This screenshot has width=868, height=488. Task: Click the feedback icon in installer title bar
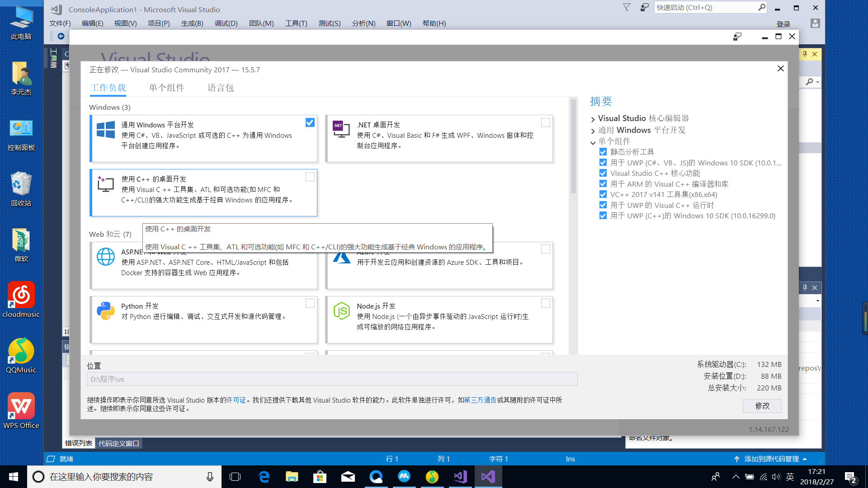[x=737, y=37]
